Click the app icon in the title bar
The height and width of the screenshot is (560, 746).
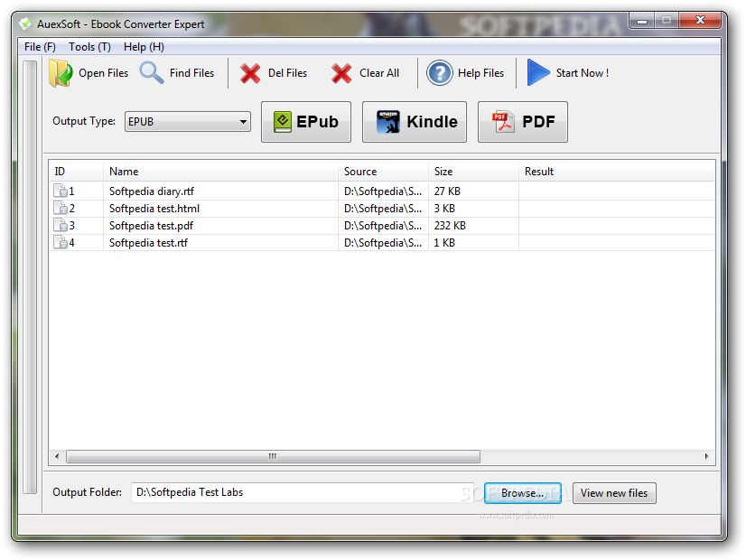pyautogui.click(x=25, y=23)
